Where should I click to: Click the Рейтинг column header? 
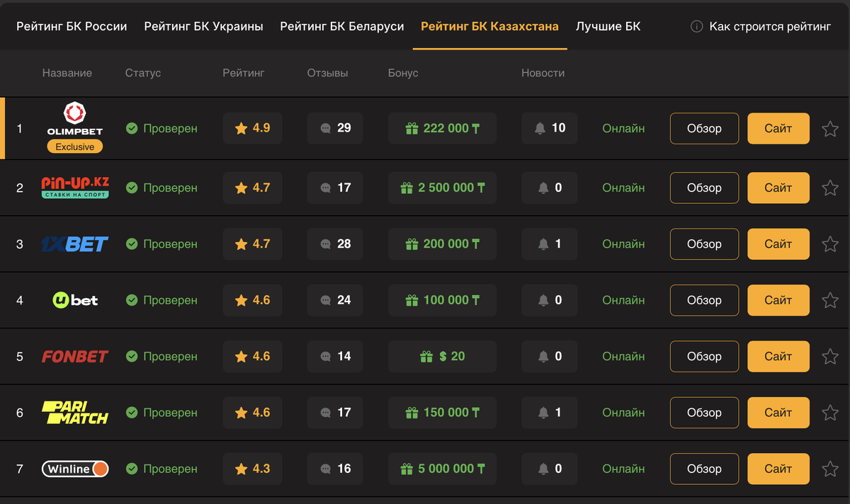(244, 73)
